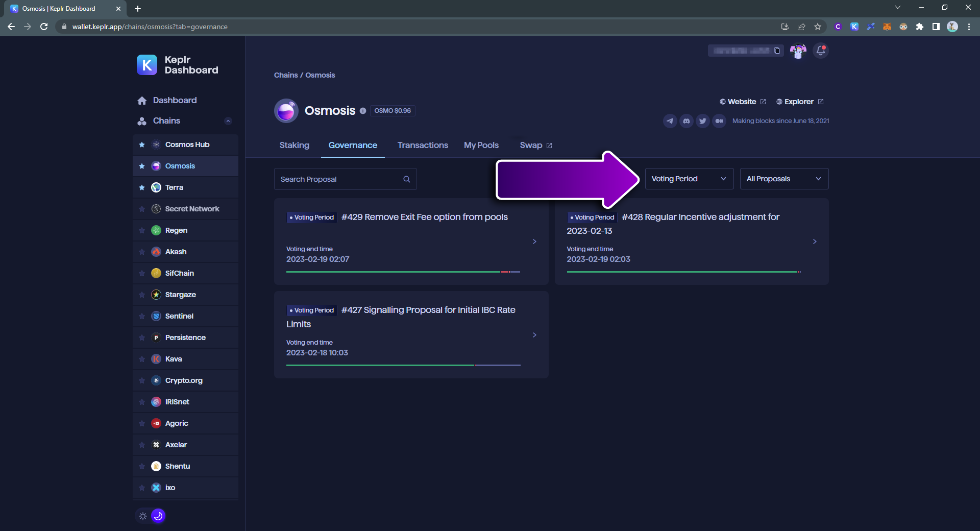980x531 pixels.
Task: Click the Keplr Dashboard logo
Action: tap(178, 65)
